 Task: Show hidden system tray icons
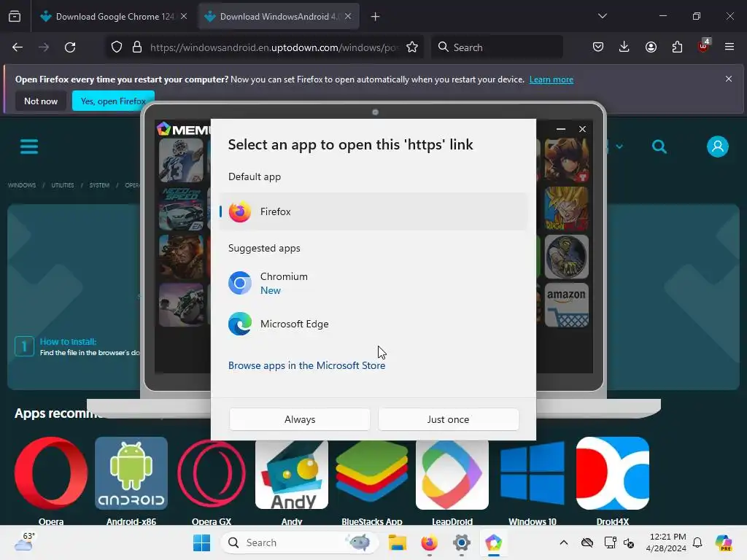pos(564,542)
